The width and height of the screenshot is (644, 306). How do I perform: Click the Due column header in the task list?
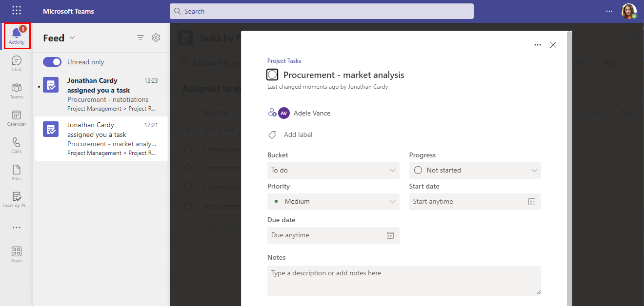626,113
